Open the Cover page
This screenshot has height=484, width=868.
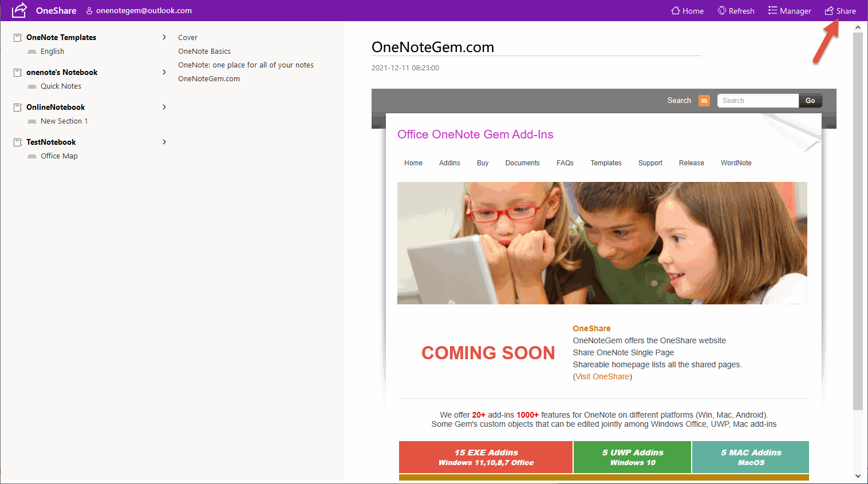pos(188,38)
